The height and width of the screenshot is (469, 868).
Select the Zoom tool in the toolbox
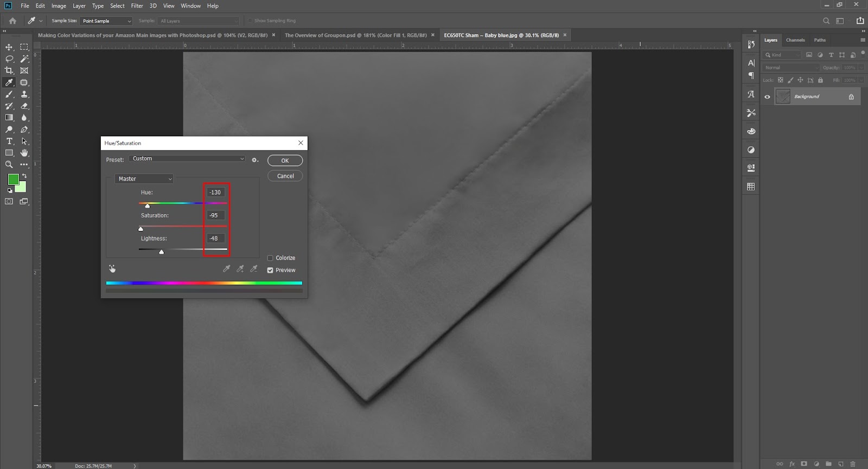[9, 164]
